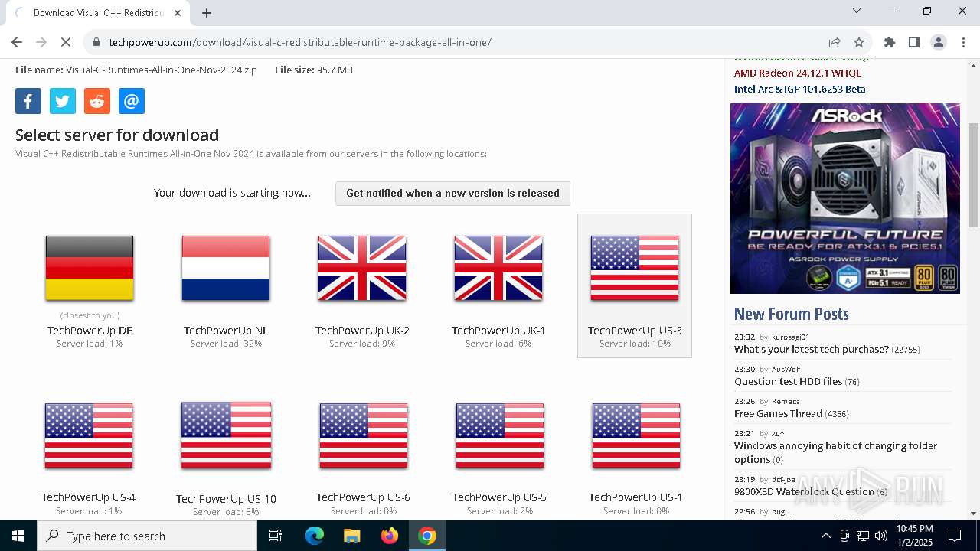This screenshot has height=551, width=980.
Task: Share page via Facebook icon
Action: [x=28, y=101]
